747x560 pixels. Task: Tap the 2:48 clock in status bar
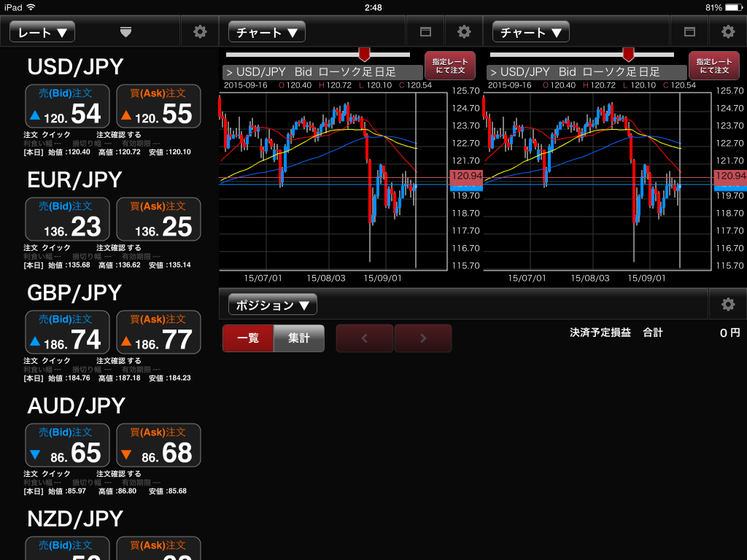point(373,7)
